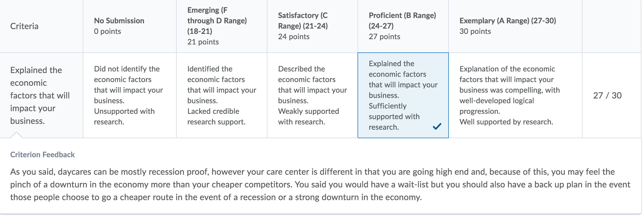Click the feedback callout pointer triangle
The height and width of the screenshot is (216, 644).
[16, 135]
